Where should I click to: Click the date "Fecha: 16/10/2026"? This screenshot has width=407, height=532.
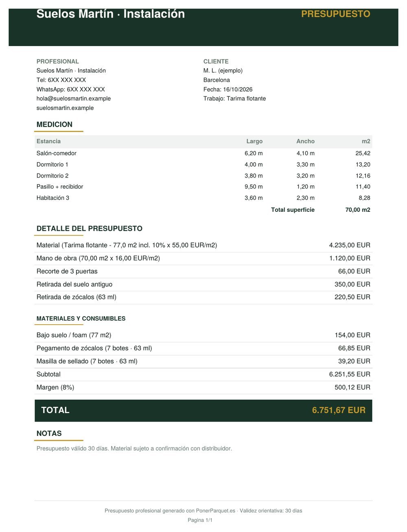(228, 89)
